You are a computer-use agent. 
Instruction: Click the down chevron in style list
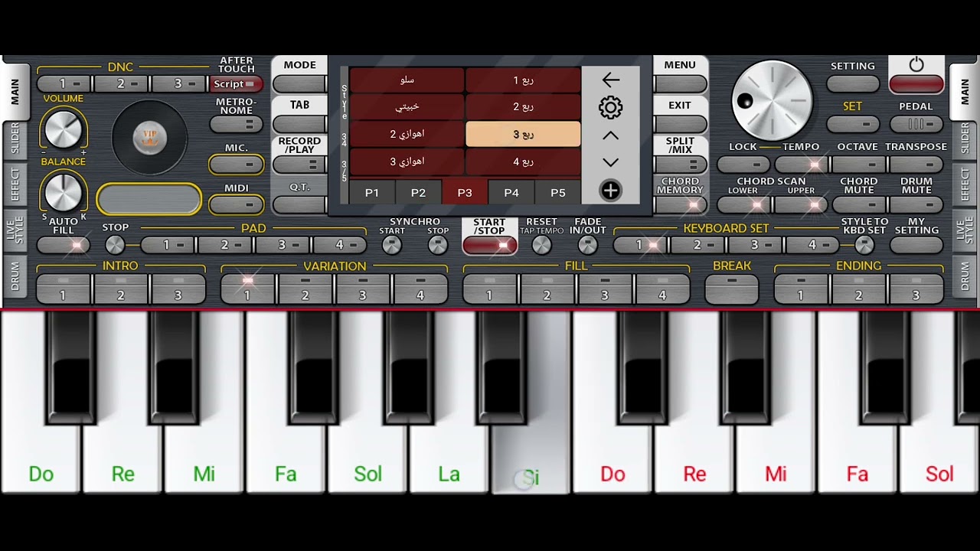pos(610,162)
